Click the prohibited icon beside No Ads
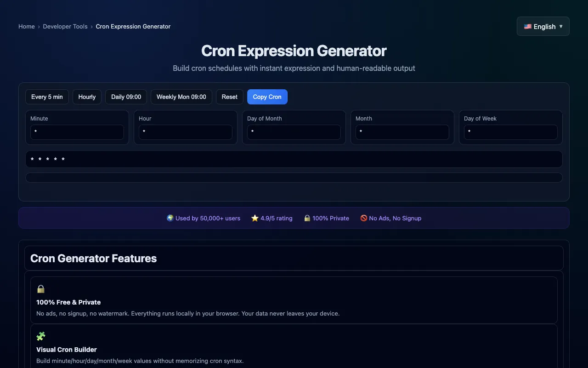Image resolution: width=588 pixels, height=368 pixels. pos(364,218)
